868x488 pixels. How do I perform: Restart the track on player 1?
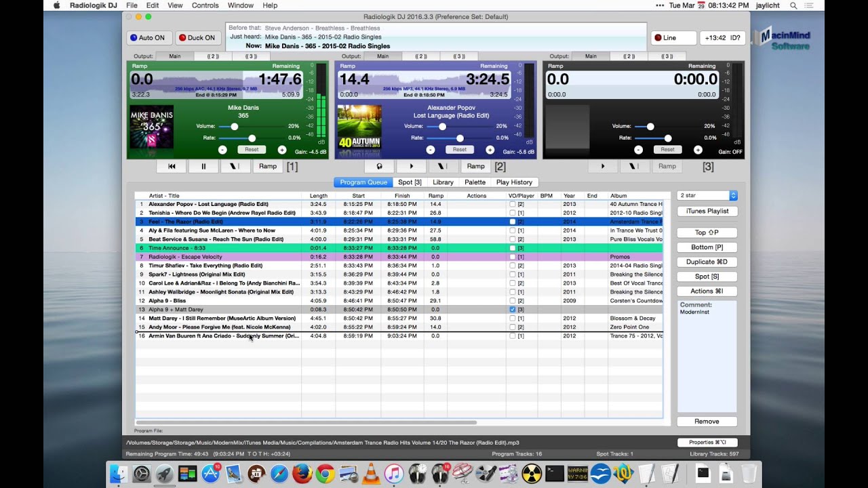coord(172,166)
